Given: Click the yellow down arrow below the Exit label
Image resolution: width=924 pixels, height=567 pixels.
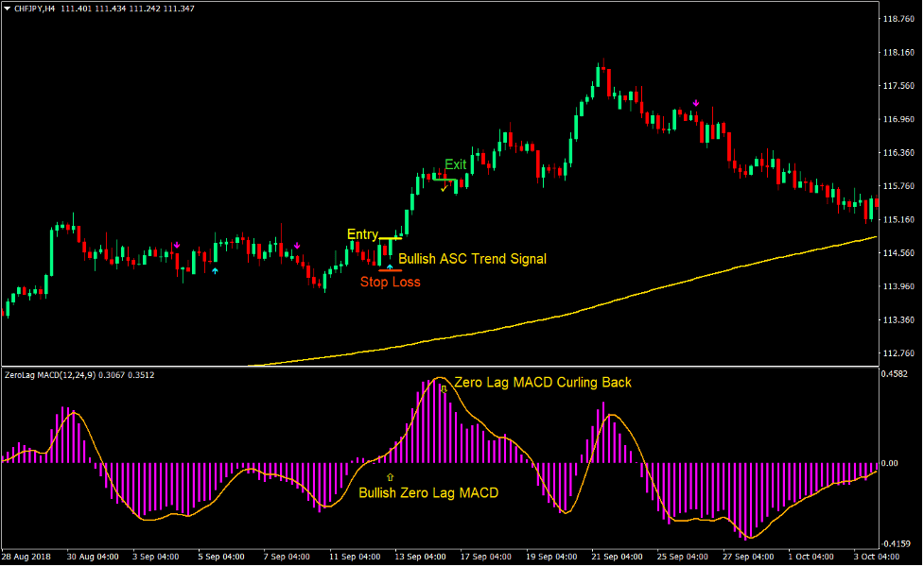Looking at the screenshot, I should click(444, 188).
